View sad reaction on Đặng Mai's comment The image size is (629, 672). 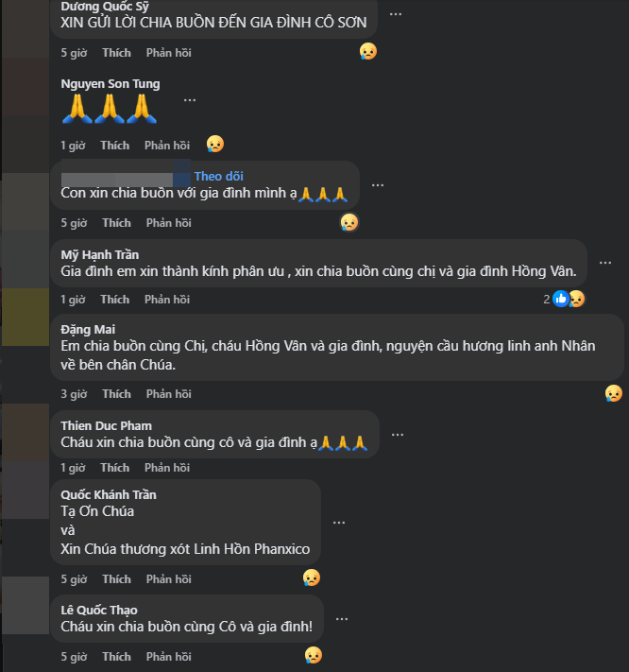point(613,393)
